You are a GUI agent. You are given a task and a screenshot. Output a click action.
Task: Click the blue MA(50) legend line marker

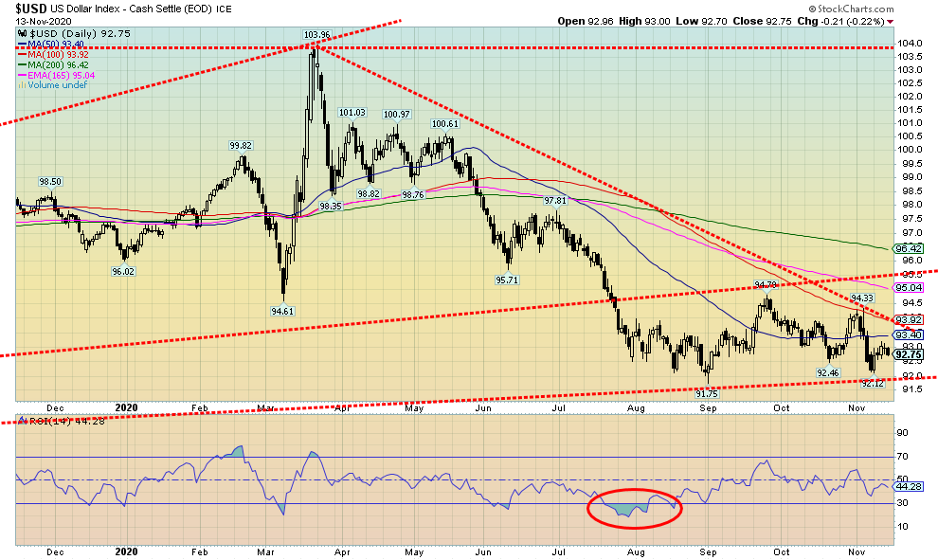[23, 45]
